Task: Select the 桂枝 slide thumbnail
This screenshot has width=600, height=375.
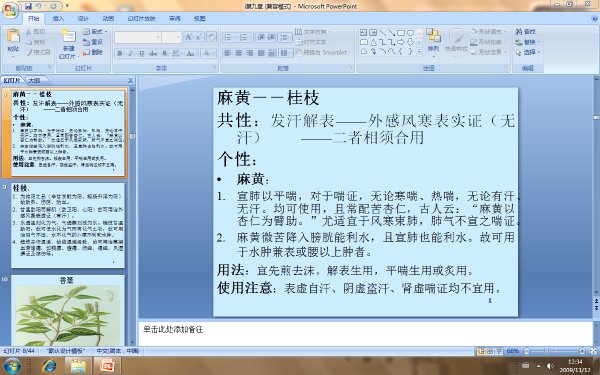Action: click(68, 225)
